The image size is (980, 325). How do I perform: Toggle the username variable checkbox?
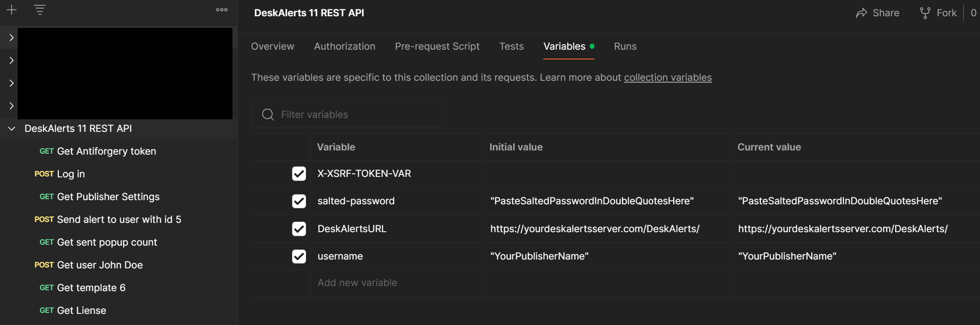coord(299,256)
